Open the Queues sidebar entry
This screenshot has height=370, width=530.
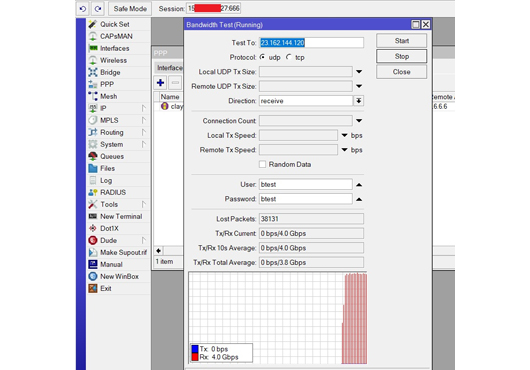112,156
